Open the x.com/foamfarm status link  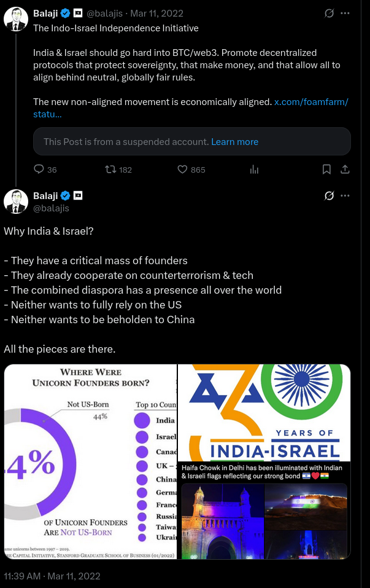(310, 102)
